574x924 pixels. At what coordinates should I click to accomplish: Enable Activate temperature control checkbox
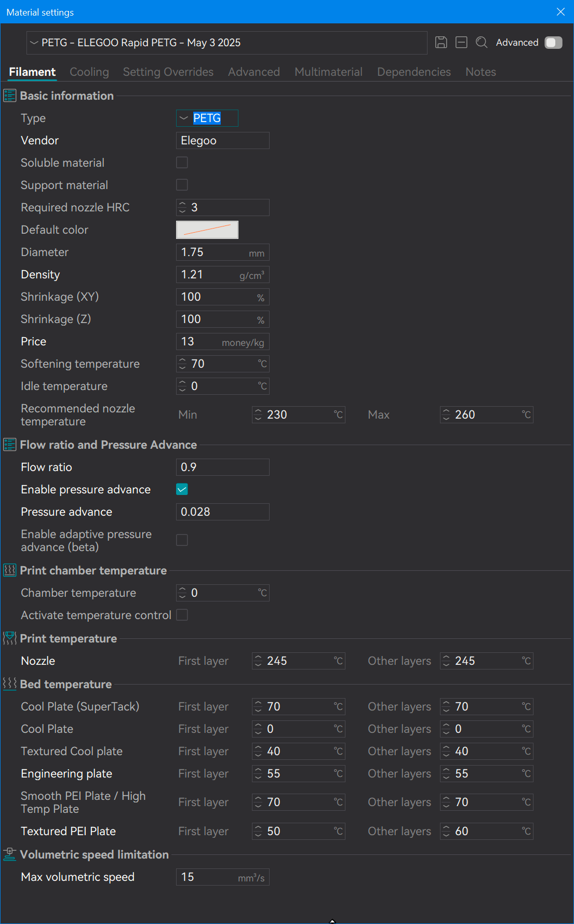click(182, 615)
